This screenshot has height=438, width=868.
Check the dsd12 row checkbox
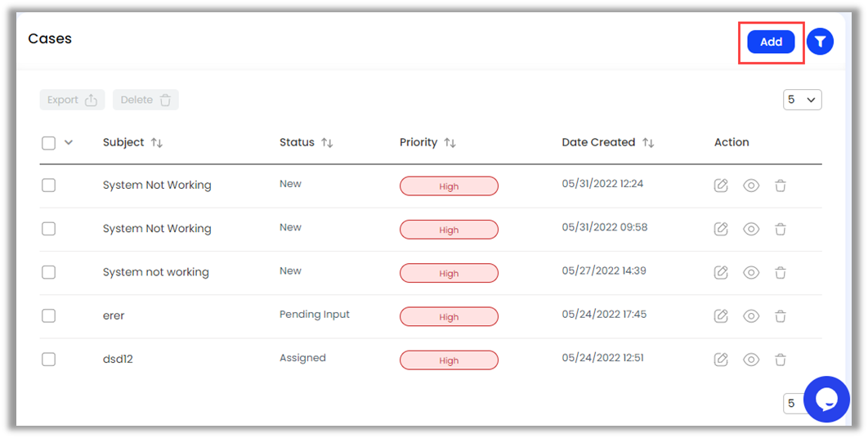pos(49,360)
